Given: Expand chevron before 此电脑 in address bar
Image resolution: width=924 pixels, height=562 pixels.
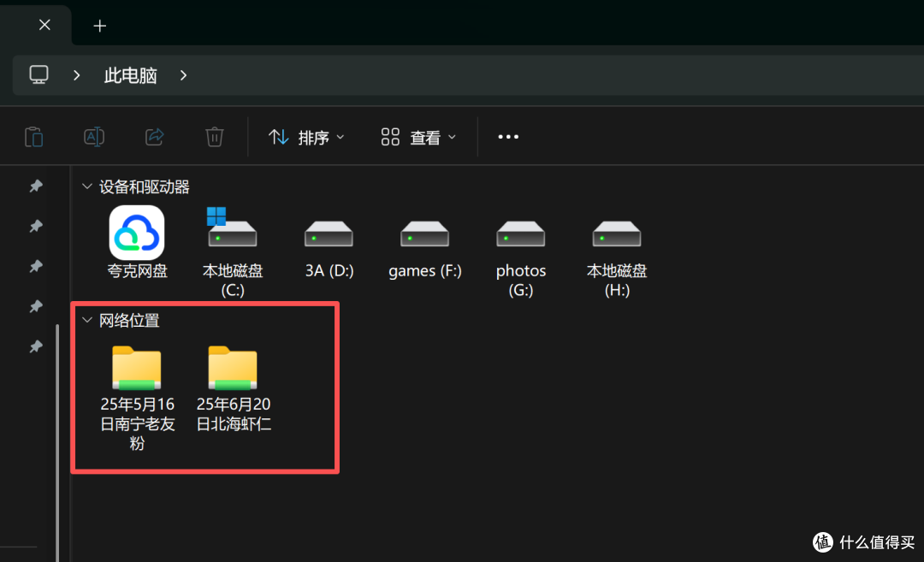Looking at the screenshot, I should tap(77, 75).
